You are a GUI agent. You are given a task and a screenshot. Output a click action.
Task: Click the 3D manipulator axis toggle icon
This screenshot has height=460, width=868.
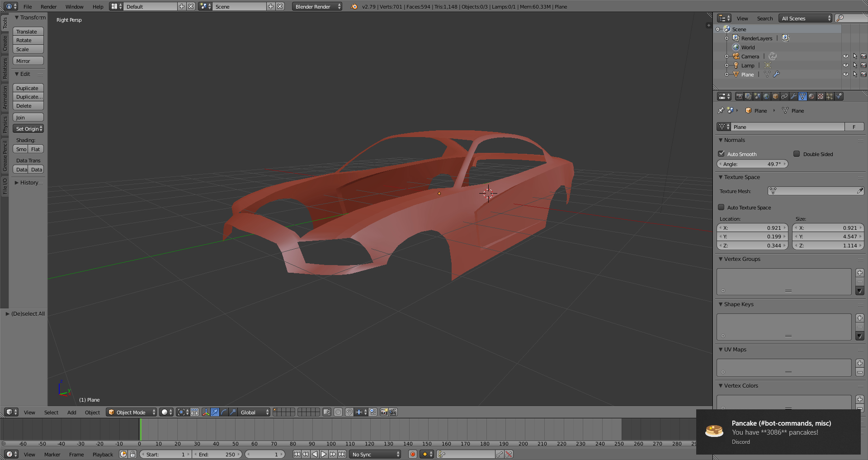[206, 412]
